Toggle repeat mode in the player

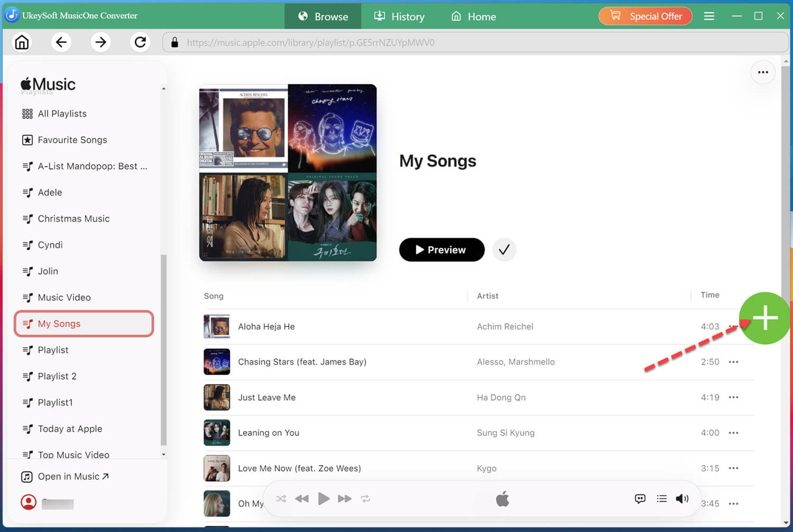coord(365,499)
